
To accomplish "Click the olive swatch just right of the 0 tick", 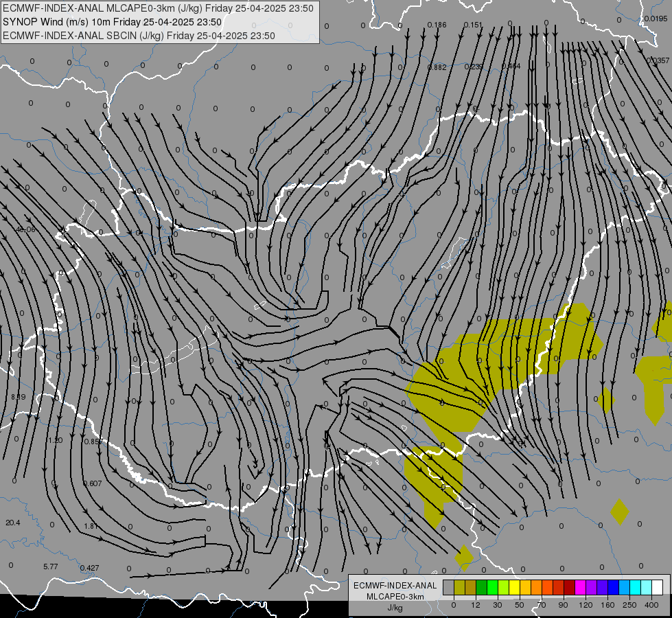I will point(459,587).
